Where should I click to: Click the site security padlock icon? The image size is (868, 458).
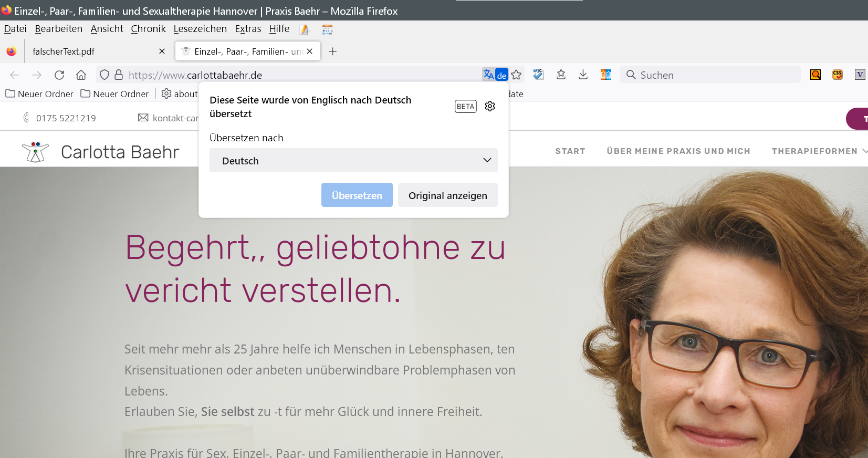(x=119, y=75)
